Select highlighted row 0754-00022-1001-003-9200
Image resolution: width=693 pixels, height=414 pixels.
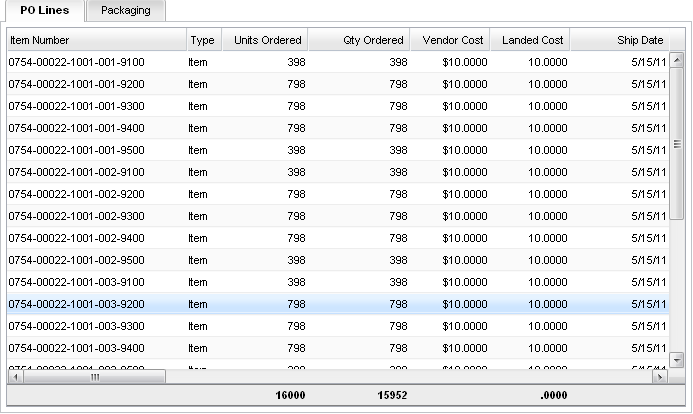[76, 304]
